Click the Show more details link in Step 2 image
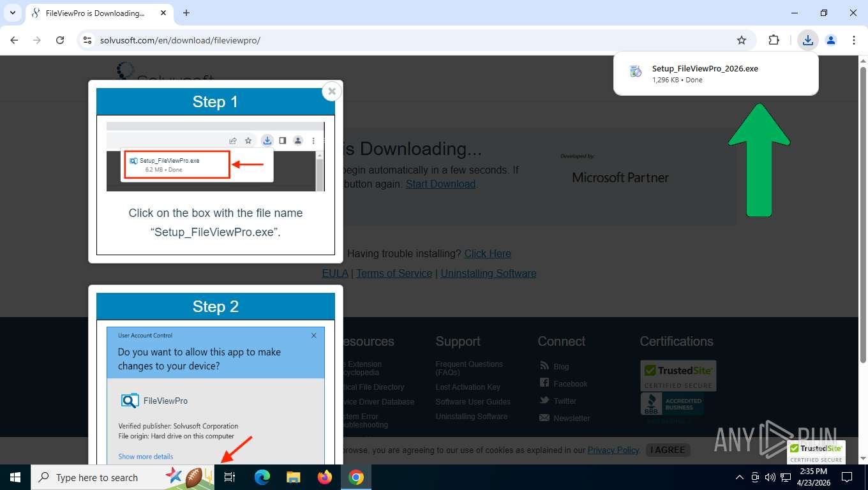This screenshot has height=490, width=868. [x=146, y=456]
